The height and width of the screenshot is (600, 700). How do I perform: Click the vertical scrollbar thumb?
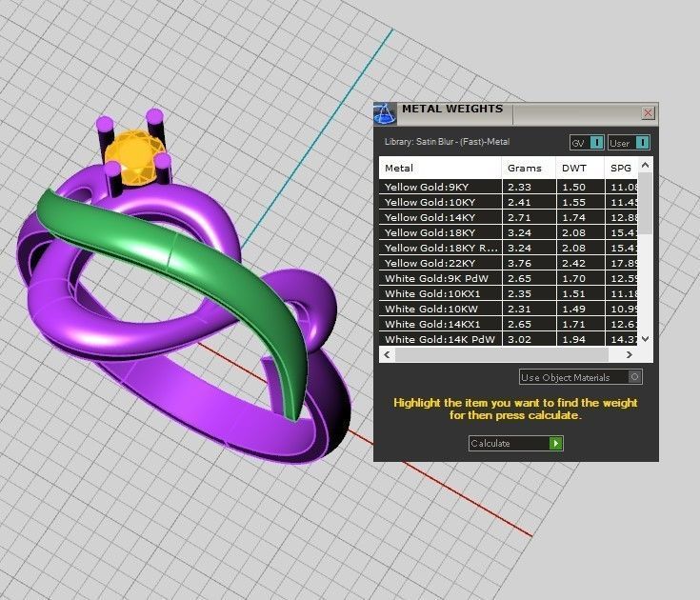tap(645, 204)
